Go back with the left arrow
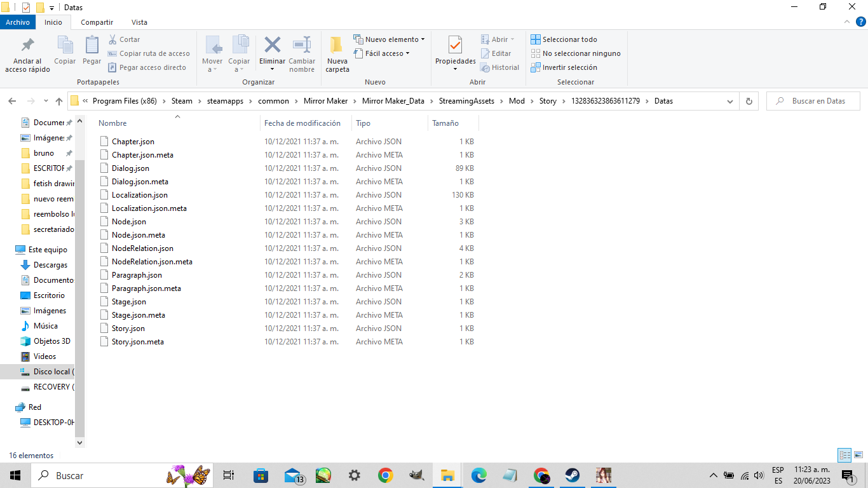Screen dimensions: 868x488 click(12, 101)
